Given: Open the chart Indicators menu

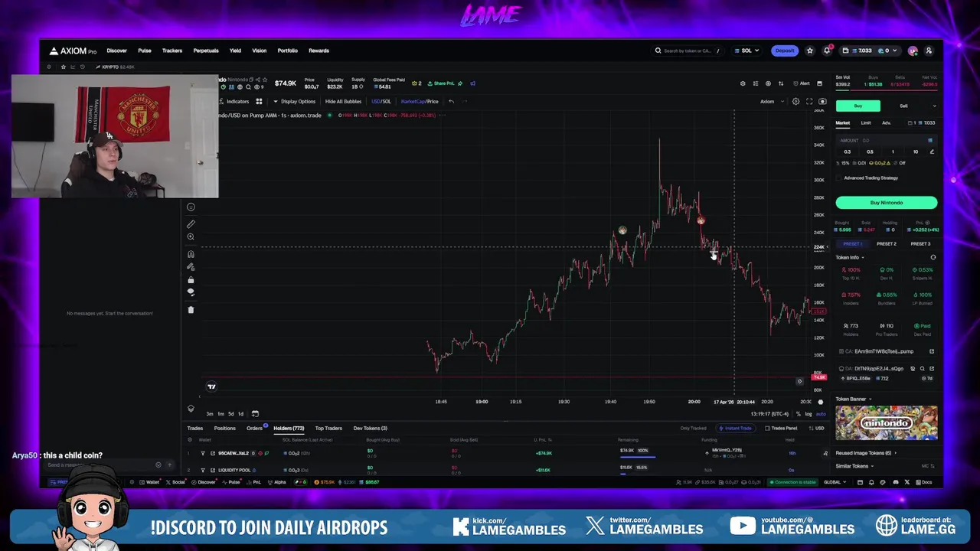Looking at the screenshot, I should pyautogui.click(x=234, y=101).
